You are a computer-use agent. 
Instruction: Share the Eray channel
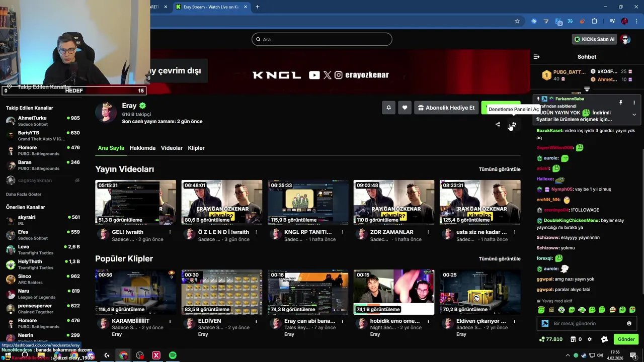pos(498,125)
